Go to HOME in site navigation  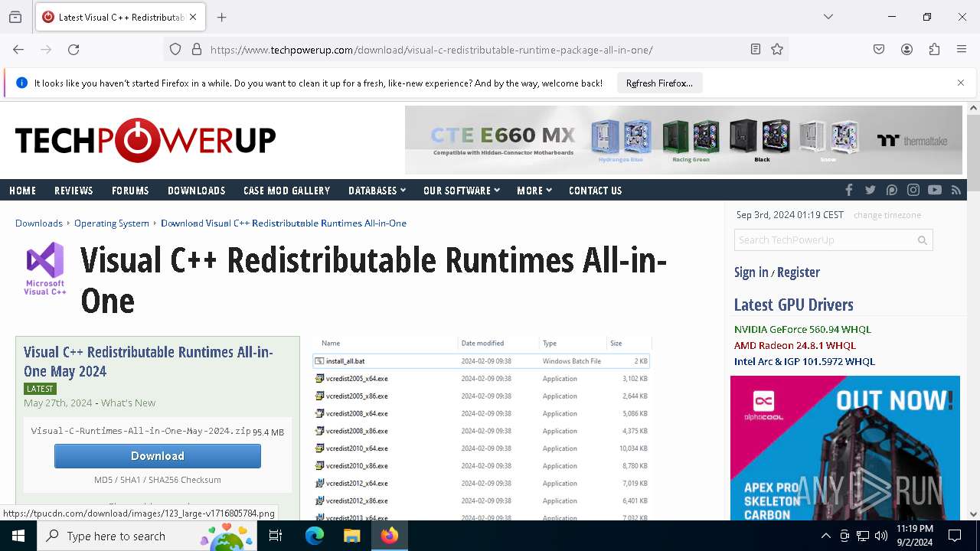click(22, 191)
